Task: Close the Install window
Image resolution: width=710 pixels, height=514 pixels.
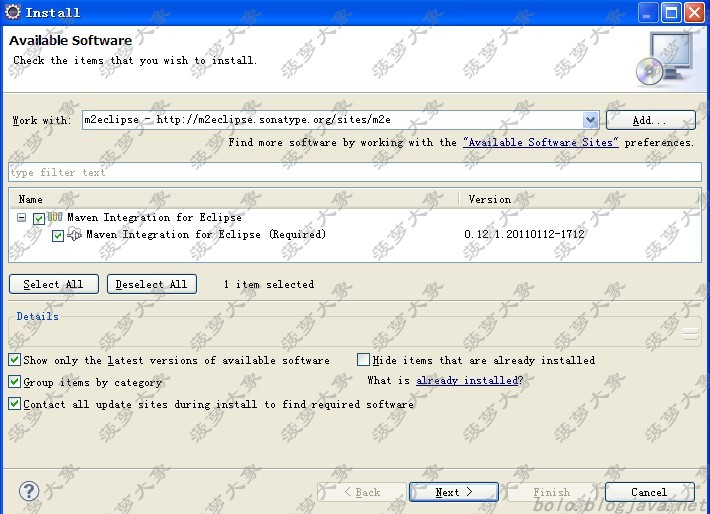Action: 695,12
